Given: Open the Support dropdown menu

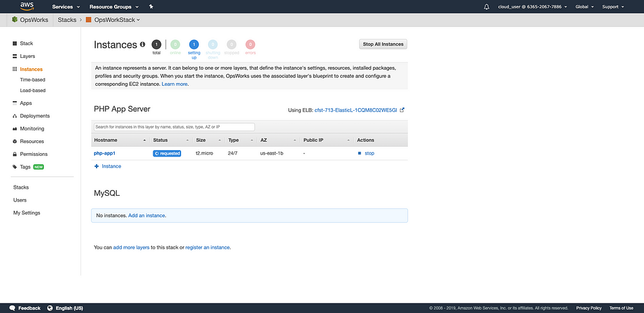Looking at the screenshot, I should [613, 7].
